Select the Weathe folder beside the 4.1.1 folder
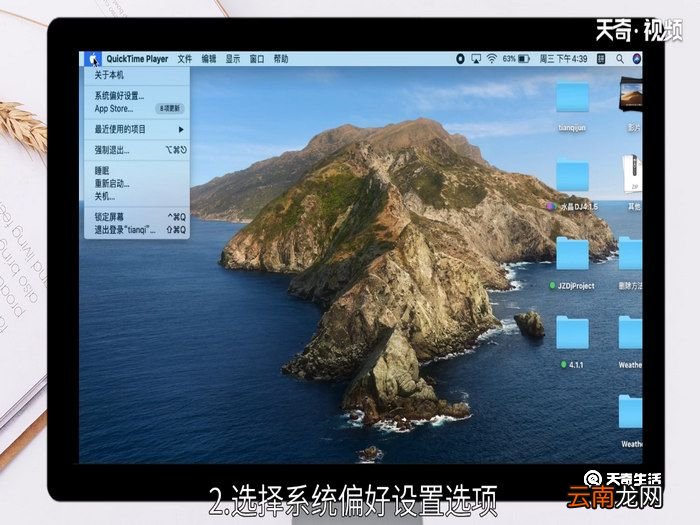 [630, 333]
